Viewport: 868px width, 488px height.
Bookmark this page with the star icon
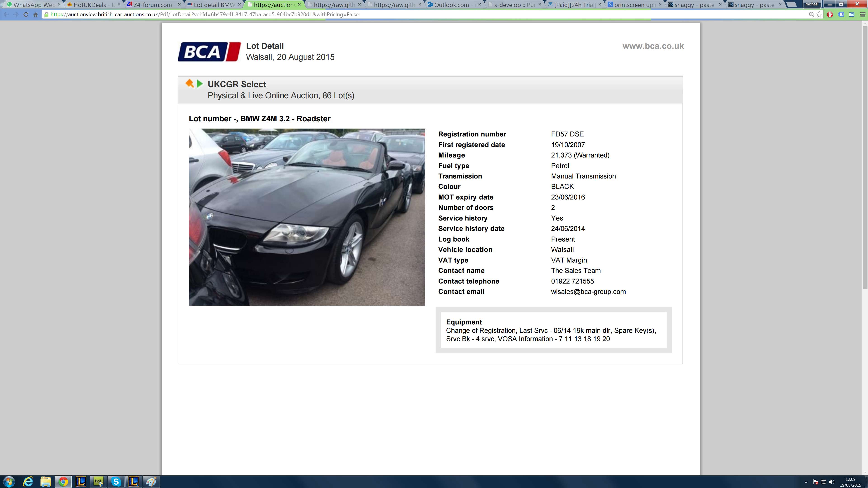(x=819, y=14)
